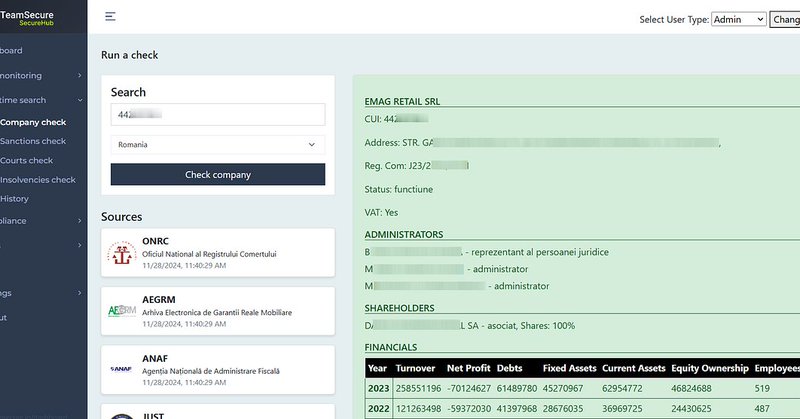Click the Current Assets column header
This screenshot has height=419, width=800.
(634, 368)
